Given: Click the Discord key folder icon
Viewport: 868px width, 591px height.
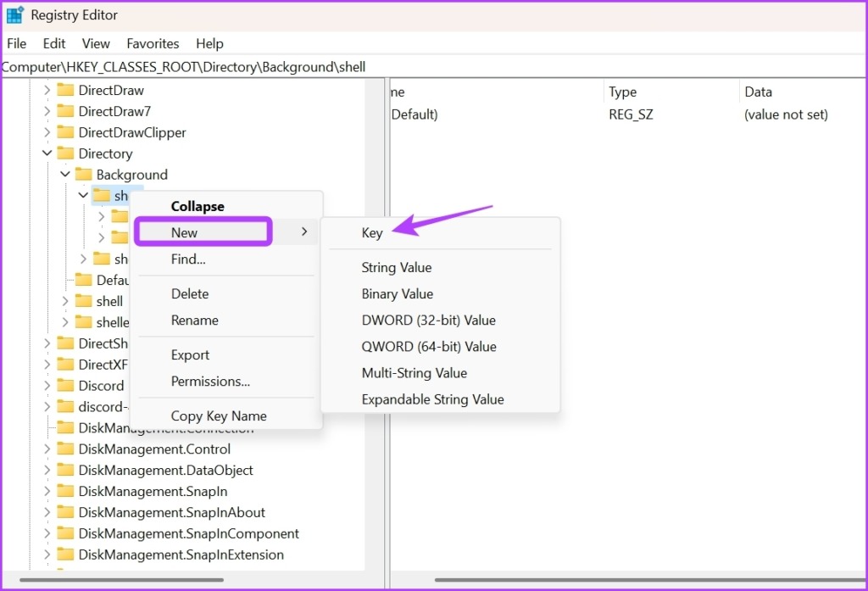Looking at the screenshot, I should coord(64,385).
